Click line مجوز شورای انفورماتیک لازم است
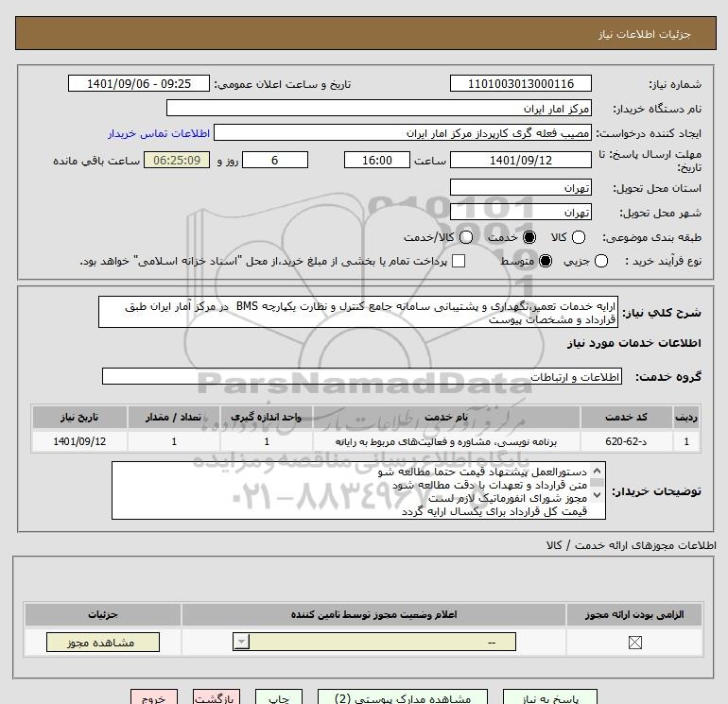Screen dimensions: 728x704 coord(508,498)
